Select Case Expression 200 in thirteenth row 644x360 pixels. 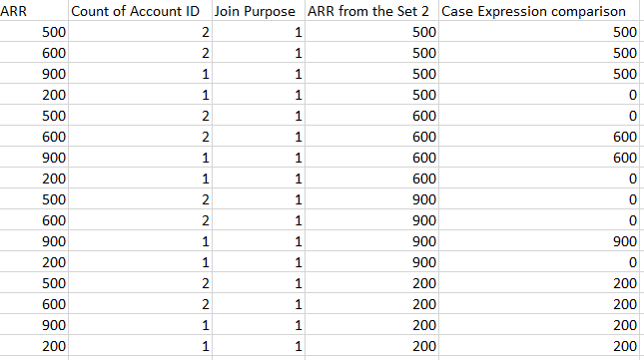[x=539, y=283]
